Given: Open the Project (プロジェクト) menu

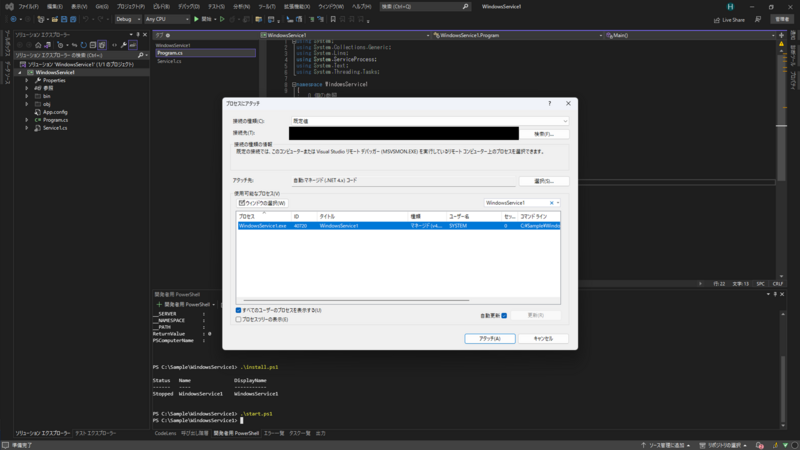Looking at the screenshot, I should [x=131, y=7].
